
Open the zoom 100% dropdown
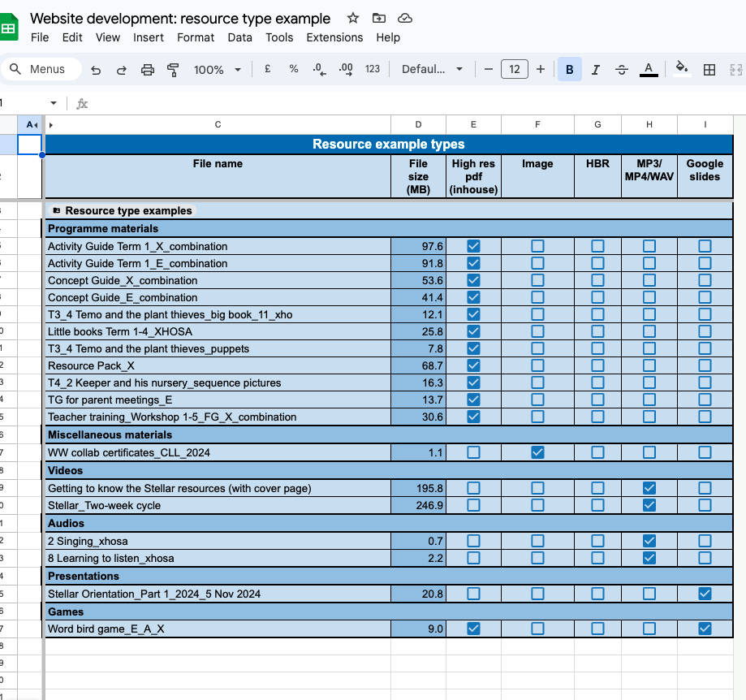pyautogui.click(x=217, y=70)
